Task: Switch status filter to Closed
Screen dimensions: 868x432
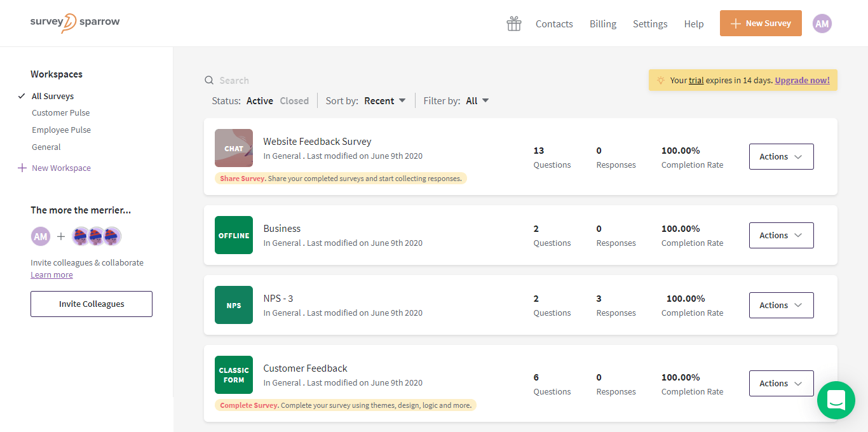Action: [x=294, y=101]
